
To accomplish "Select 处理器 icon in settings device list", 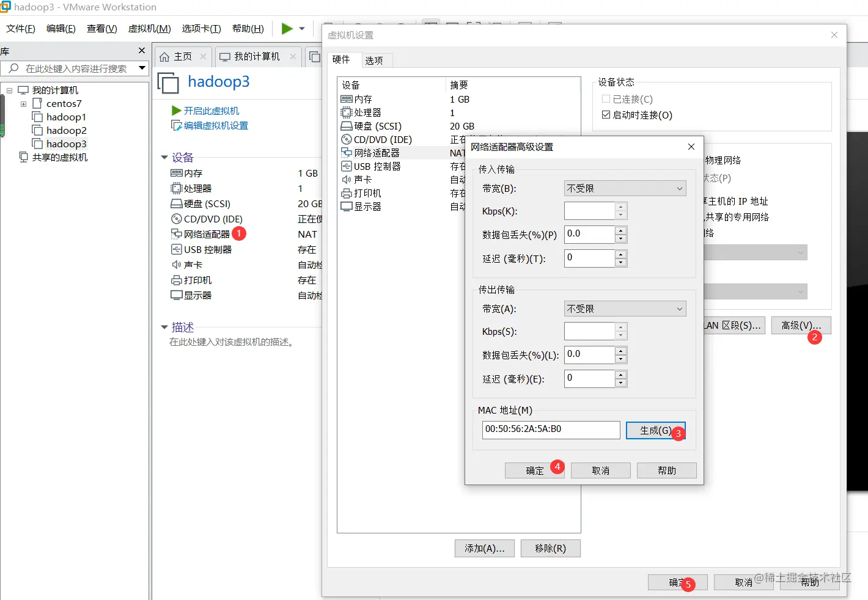I will 346,112.
